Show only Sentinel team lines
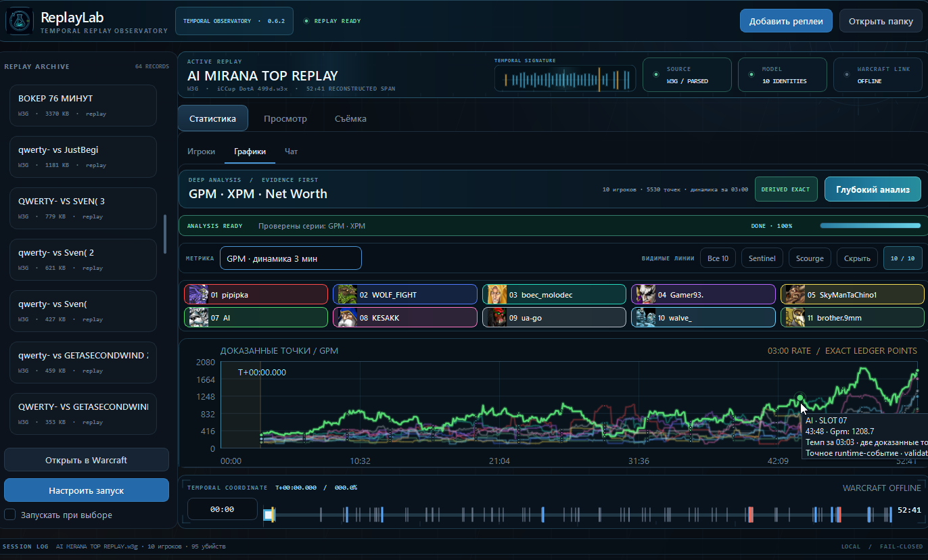 pyautogui.click(x=762, y=258)
